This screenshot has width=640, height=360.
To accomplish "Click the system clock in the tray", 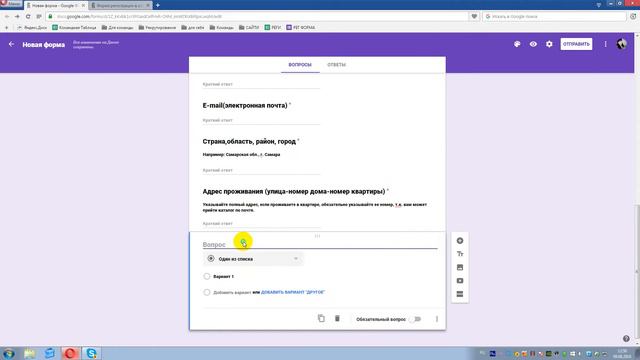I will (x=622, y=353).
